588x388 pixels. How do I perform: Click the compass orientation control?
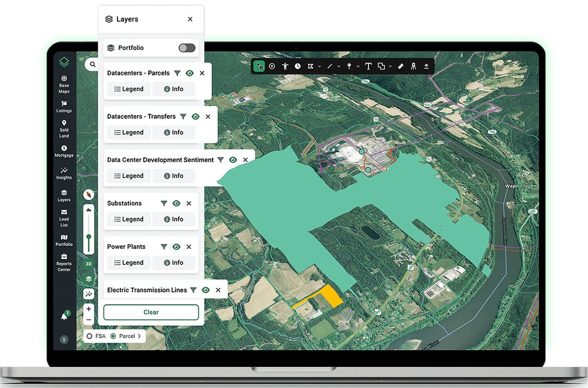[x=89, y=195]
